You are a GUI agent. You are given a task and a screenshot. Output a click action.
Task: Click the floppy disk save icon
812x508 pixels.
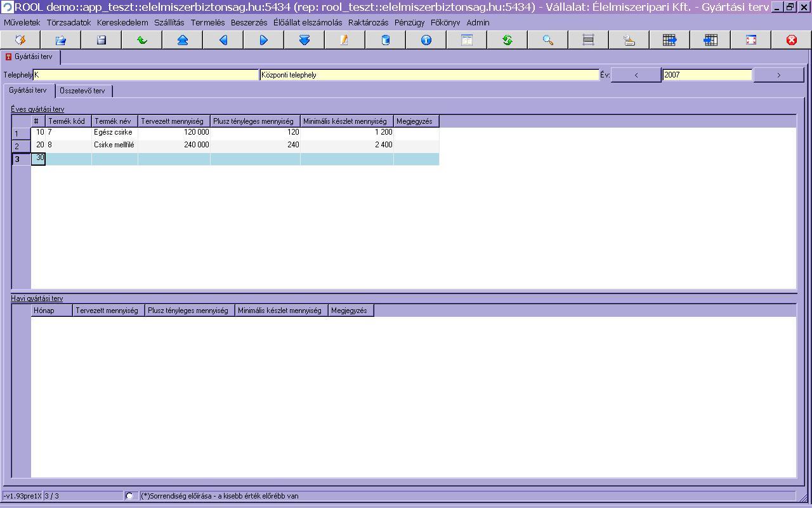[x=101, y=40]
